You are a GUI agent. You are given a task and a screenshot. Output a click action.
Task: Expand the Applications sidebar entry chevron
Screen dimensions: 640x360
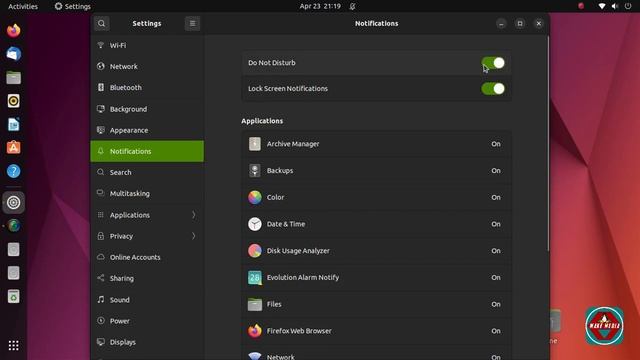[194, 215]
